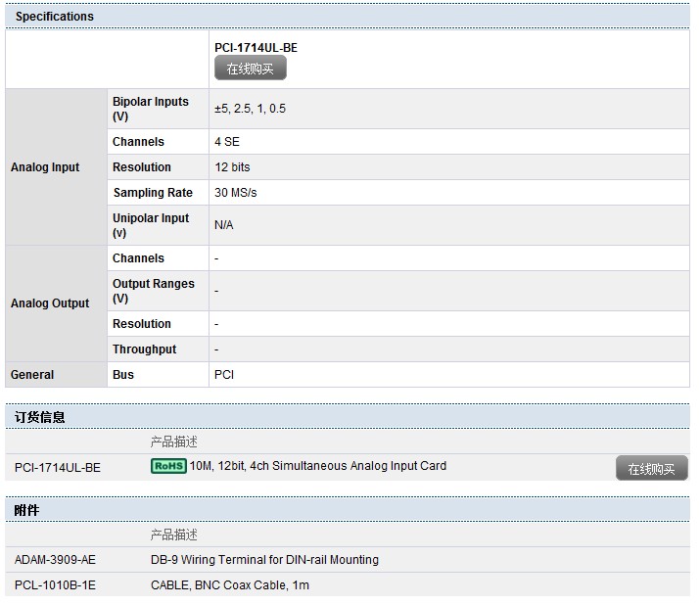The width and height of the screenshot is (700, 605).
Task: Click 产品描述 header in 附件 section
Action: 173,535
